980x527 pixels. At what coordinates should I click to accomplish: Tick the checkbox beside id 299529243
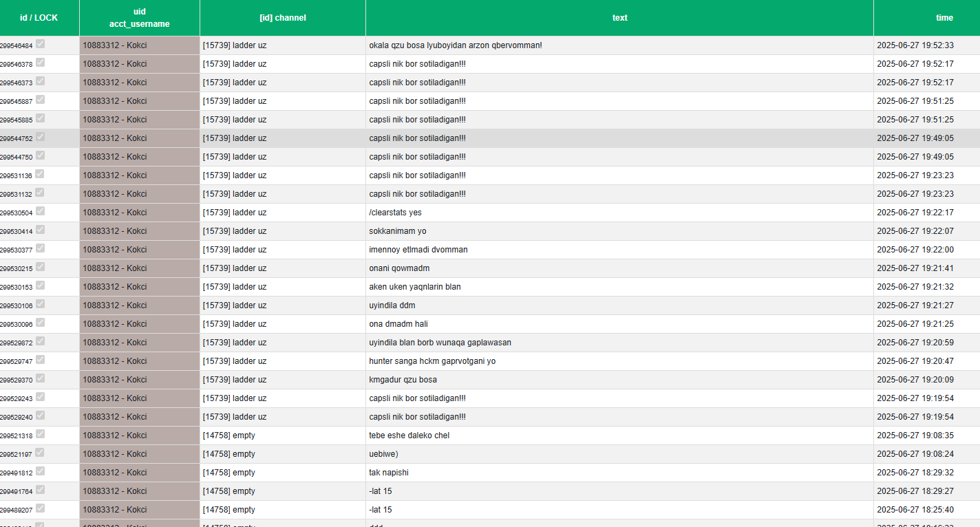coord(41,397)
